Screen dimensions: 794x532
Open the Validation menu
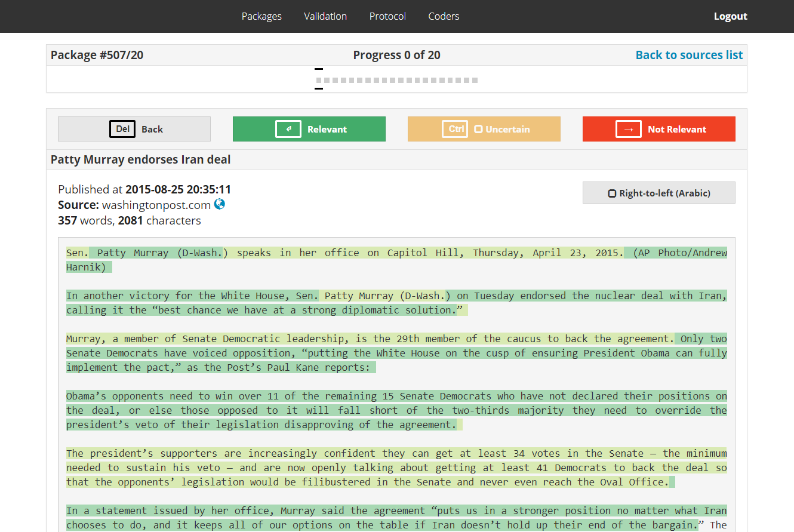[325, 16]
